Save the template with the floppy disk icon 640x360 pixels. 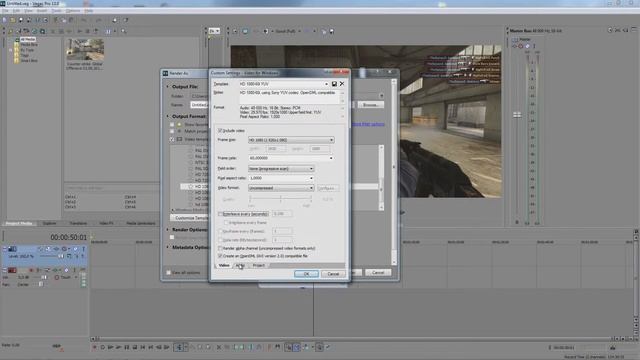click(334, 84)
